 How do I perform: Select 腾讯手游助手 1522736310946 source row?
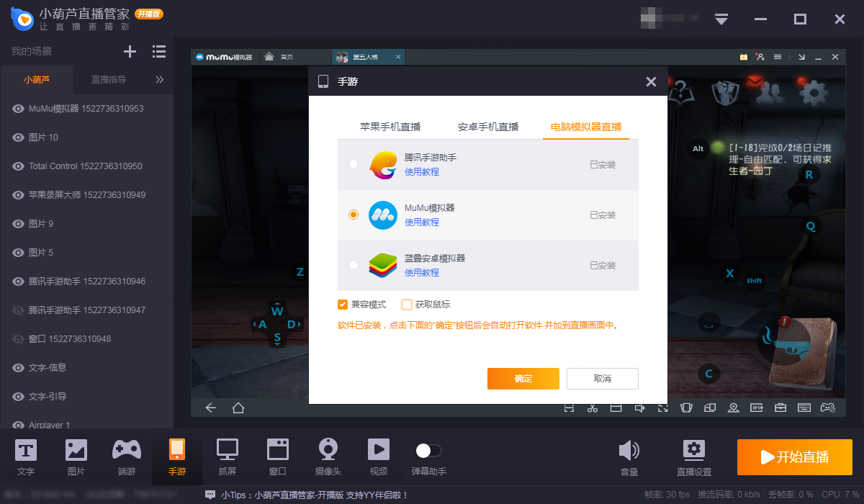pos(86,282)
